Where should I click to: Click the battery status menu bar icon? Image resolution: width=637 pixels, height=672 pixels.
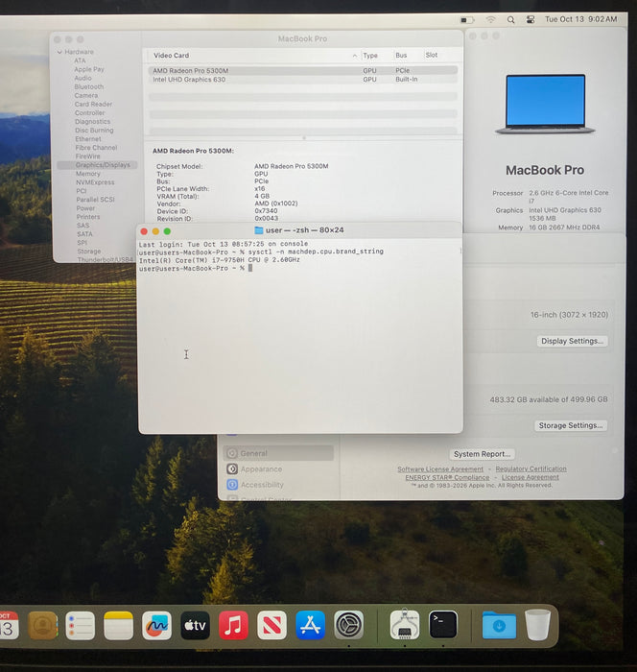467,20
